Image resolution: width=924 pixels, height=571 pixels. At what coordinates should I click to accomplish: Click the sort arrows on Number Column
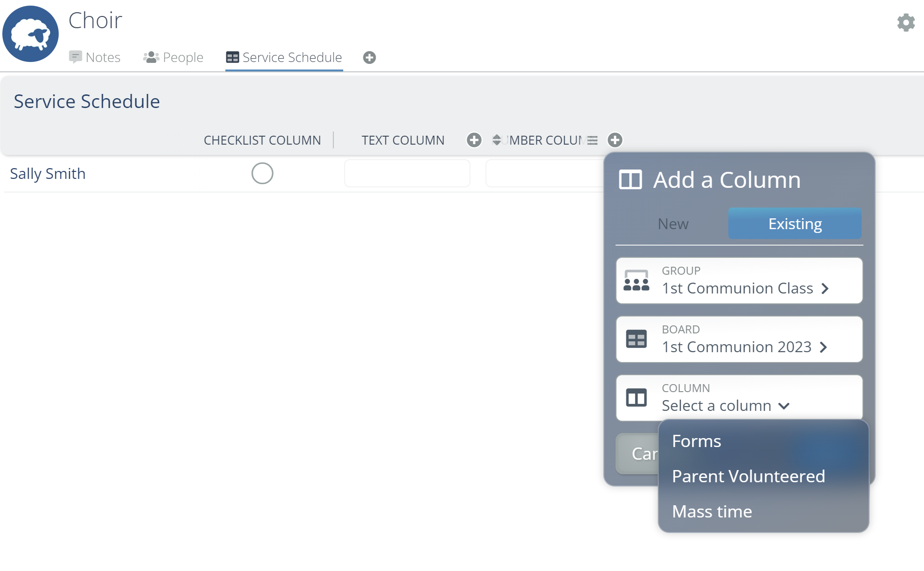[496, 140]
